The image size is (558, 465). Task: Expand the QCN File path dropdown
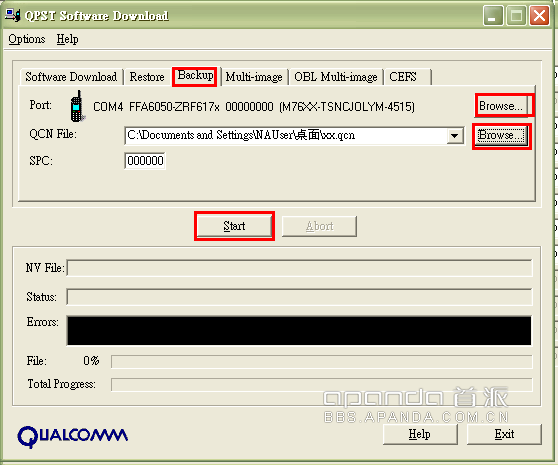click(454, 136)
